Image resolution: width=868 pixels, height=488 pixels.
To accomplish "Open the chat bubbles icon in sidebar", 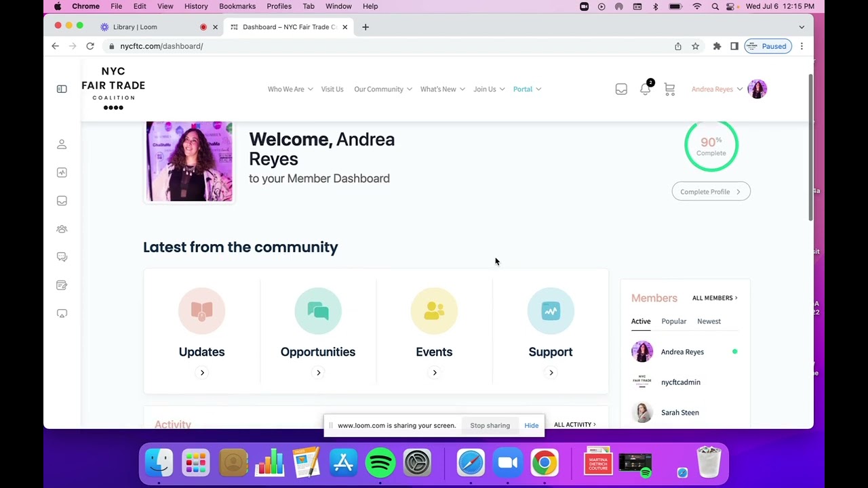I will tap(62, 257).
